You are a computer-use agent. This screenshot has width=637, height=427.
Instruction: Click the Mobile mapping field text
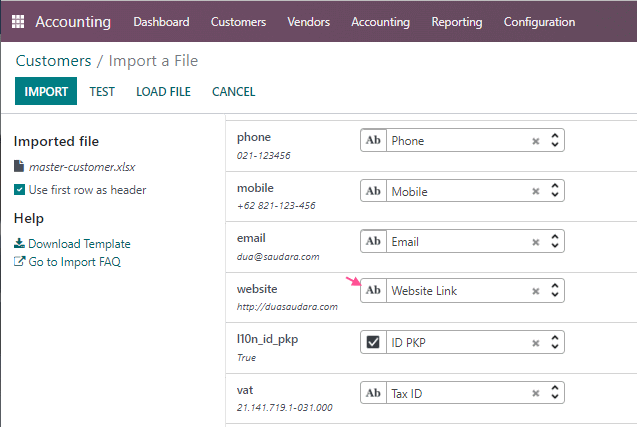coord(409,192)
